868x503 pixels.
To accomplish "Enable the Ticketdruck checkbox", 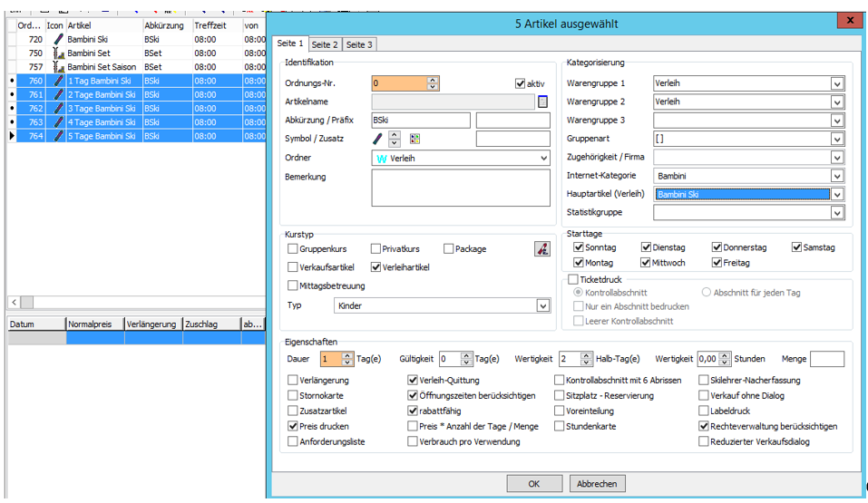I will tap(573, 279).
